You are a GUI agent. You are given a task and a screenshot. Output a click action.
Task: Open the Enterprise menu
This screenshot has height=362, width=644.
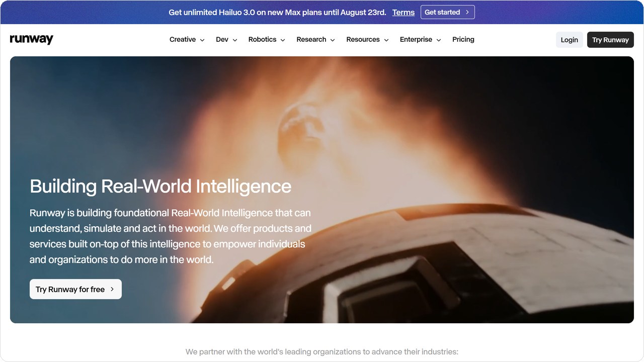(x=416, y=40)
